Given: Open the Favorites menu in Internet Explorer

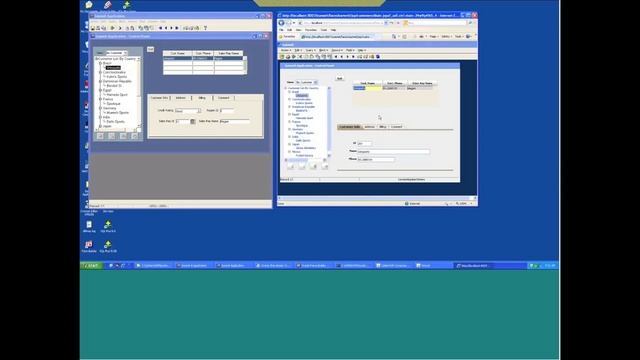Looking at the screenshot, I should 311,30.
